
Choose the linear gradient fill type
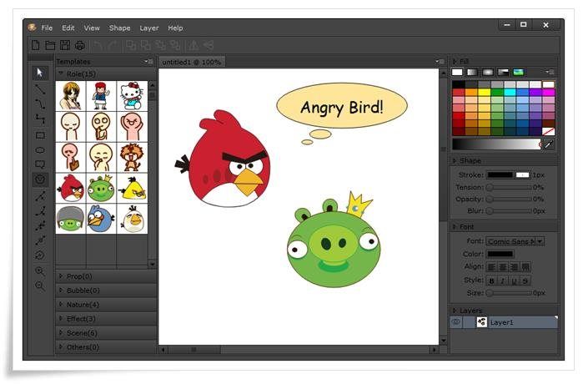(x=473, y=72)
